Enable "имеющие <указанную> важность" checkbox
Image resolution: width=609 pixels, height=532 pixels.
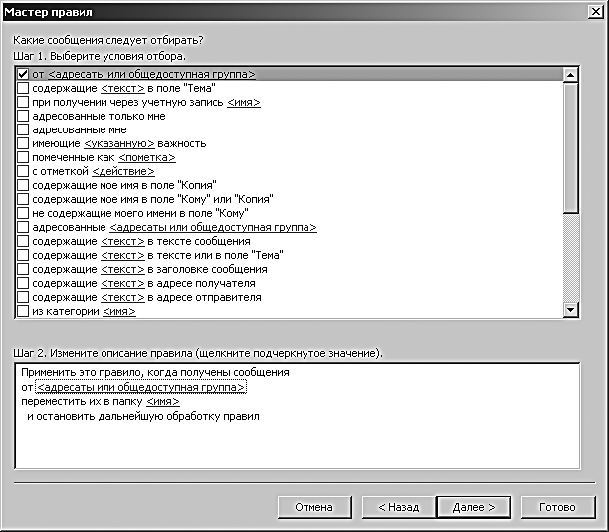click(x=23, y=143)
